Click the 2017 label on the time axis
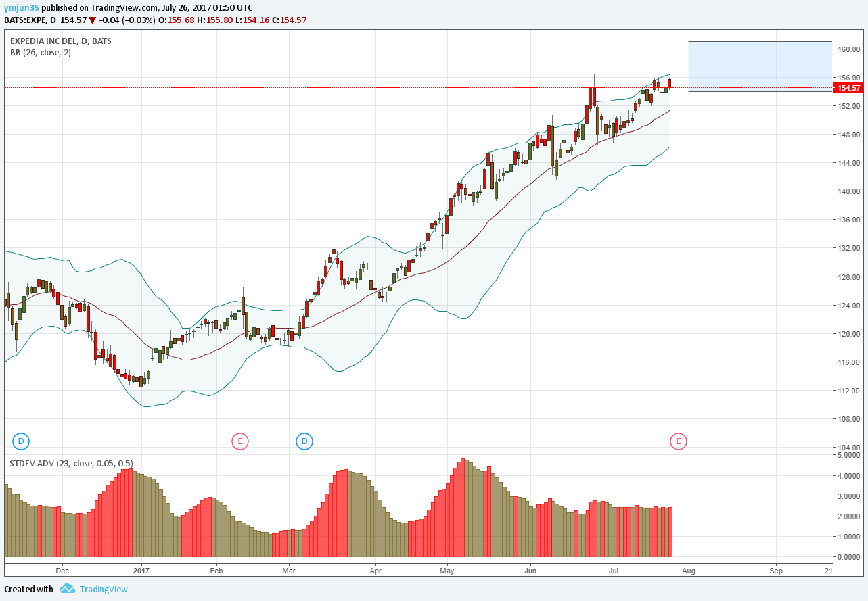The height and width of the screenshot is (601, 868). click(x=141, y=570)
